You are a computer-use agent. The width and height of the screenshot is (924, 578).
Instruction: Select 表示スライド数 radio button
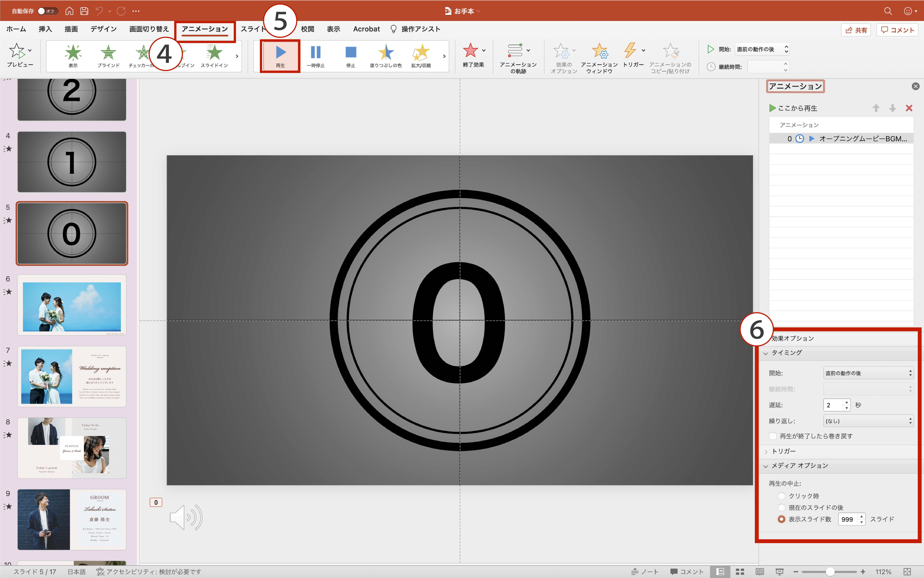(x=781, y=519)
